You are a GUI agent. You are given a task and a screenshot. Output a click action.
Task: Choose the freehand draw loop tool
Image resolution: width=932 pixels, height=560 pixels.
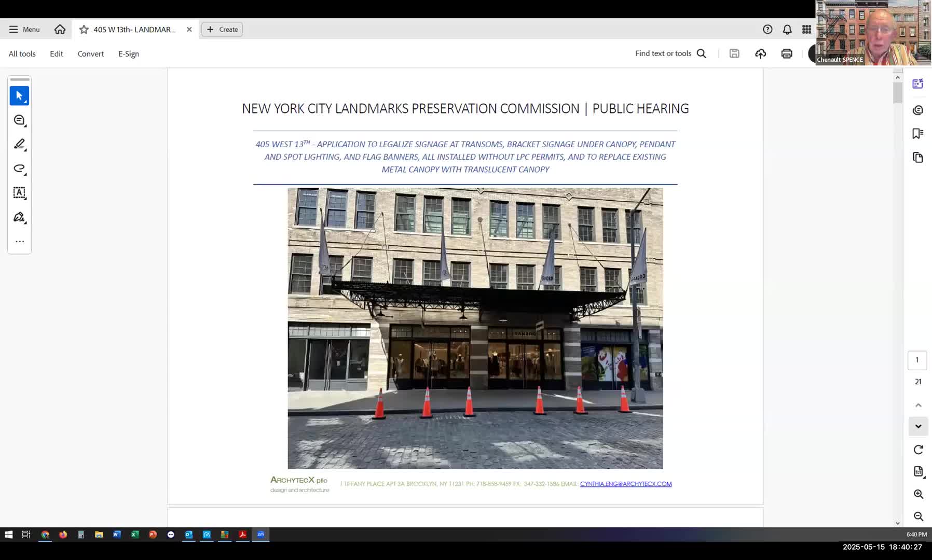point(19,169)
